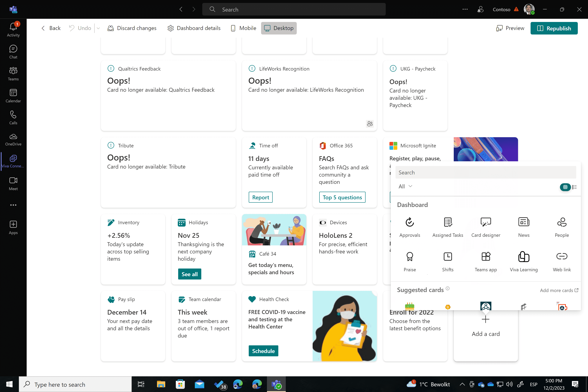
Task: Open Mail app from taskbar
Action: coord(199,384)
